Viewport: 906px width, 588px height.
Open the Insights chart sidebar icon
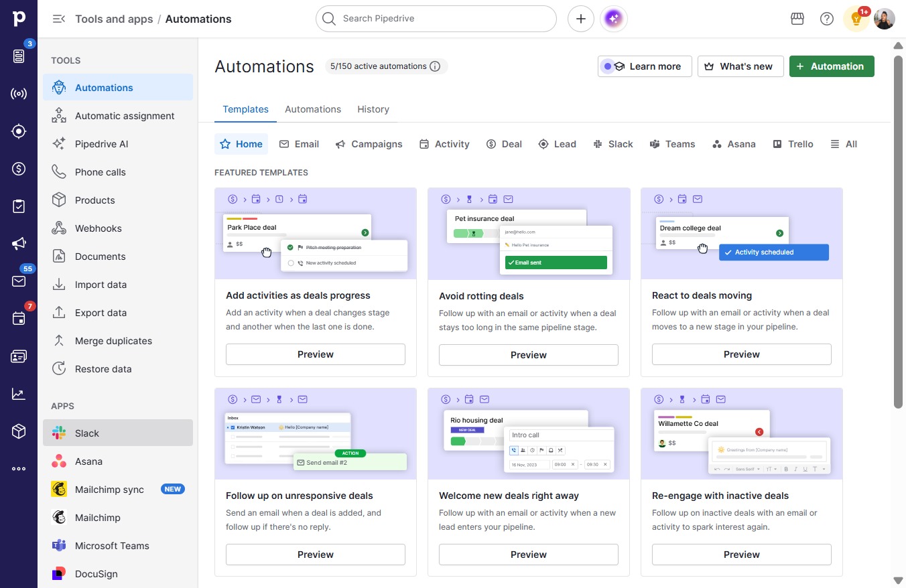coord(19,394)
